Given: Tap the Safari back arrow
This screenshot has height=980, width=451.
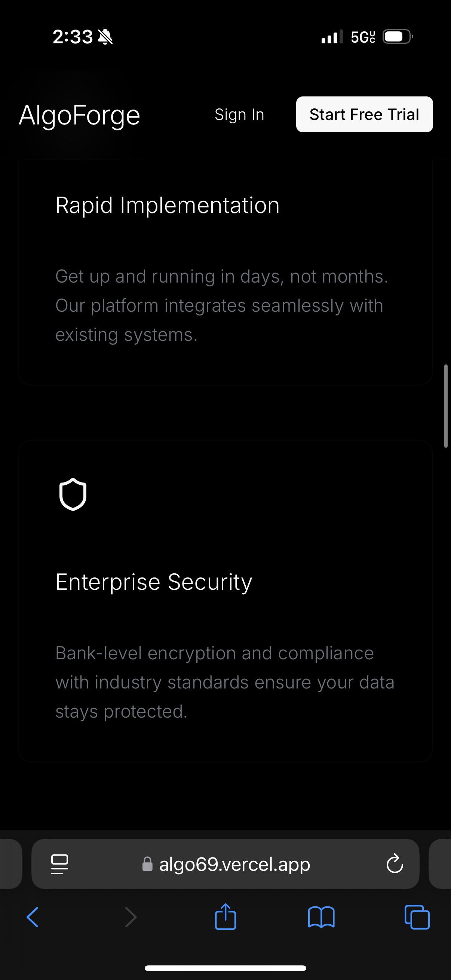Looking at the screenshot, I should pos(33,917).
